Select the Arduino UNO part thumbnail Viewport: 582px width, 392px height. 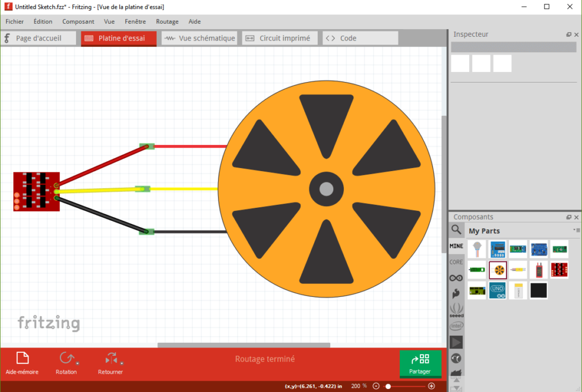497,290
